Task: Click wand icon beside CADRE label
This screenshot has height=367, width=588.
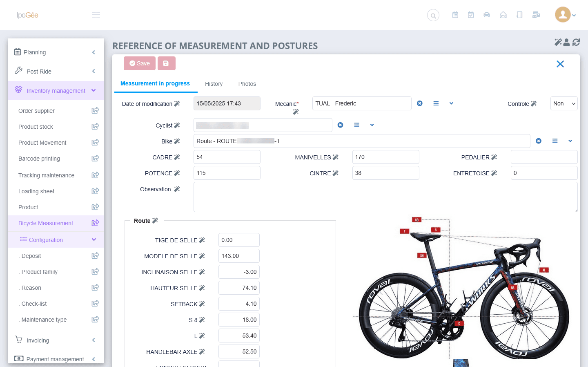Action: point(177,157)
